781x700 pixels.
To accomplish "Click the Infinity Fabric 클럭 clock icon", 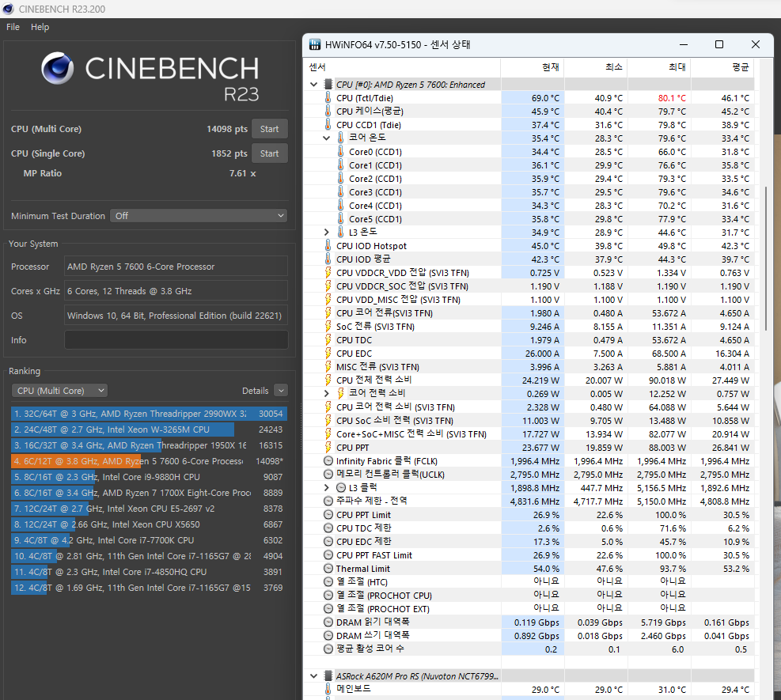I will [328, 461].
